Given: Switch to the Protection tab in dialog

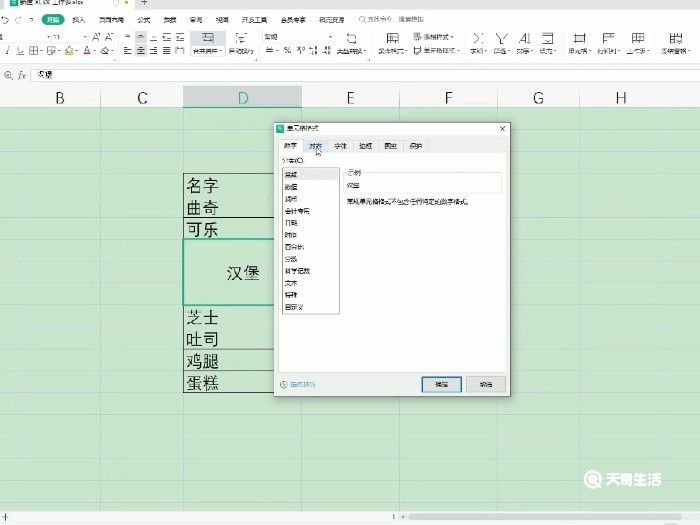Looking at the screenshot, I should [x=416, y=146].
